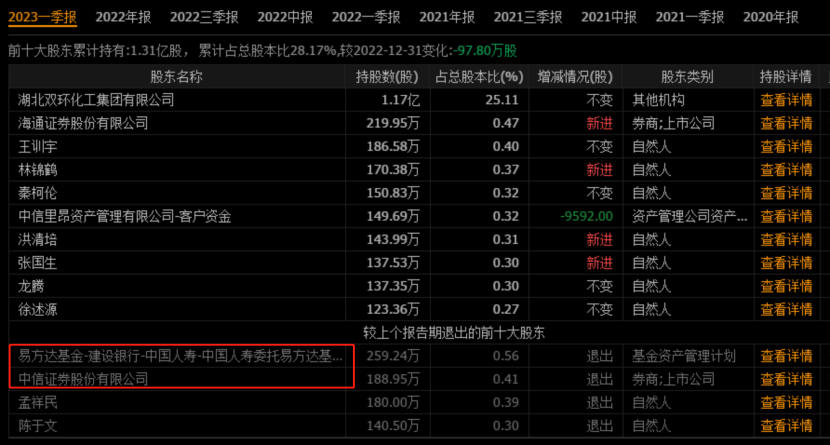
Task: View details for shareholder 徐述源
Action: pyautogui.click(x=786, y=310)
